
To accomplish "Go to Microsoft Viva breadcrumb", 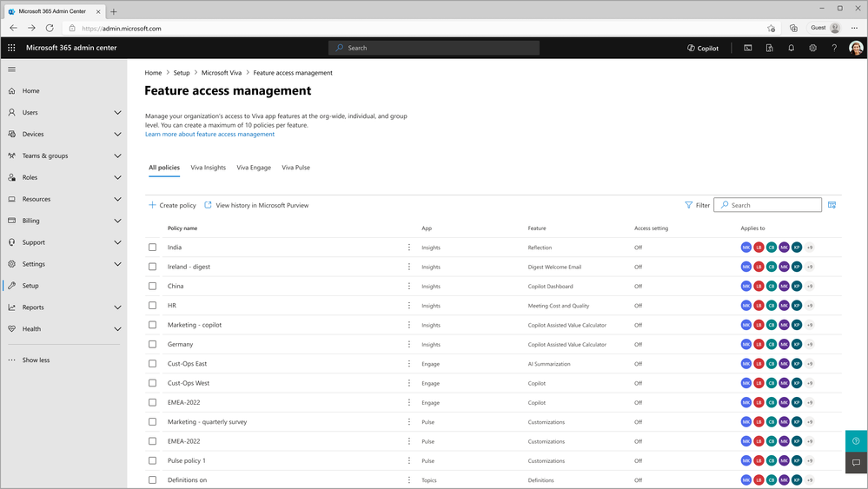I will (222, 72).
